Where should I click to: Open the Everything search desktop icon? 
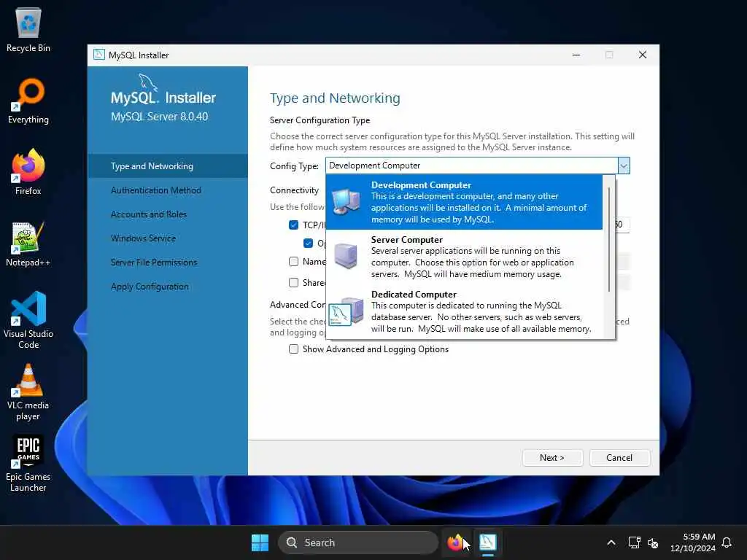pyautogui.click(x=28, y=101)
